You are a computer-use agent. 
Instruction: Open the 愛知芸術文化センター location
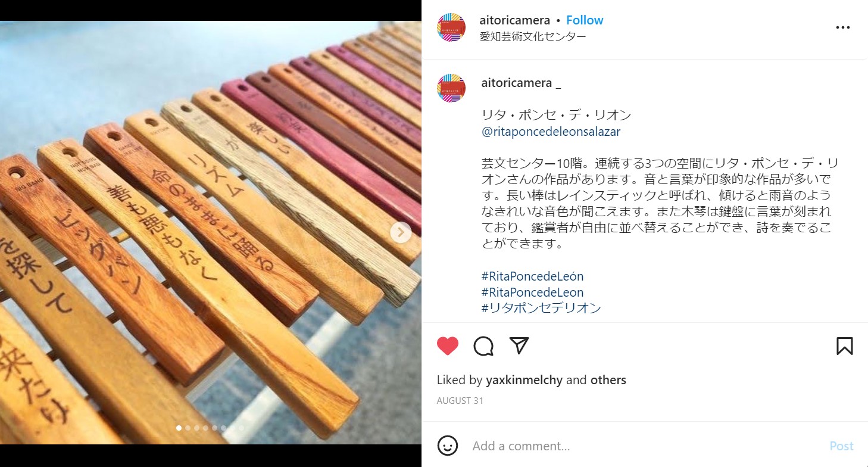533,36
